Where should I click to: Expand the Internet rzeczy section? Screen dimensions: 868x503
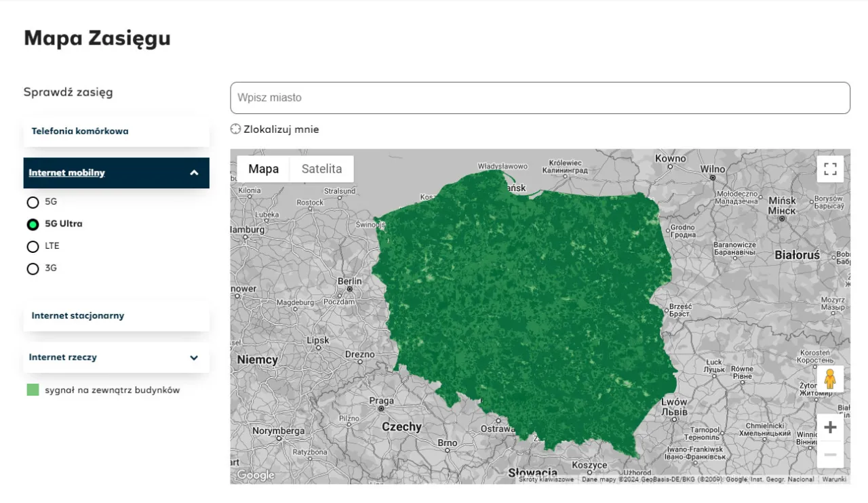194,358
